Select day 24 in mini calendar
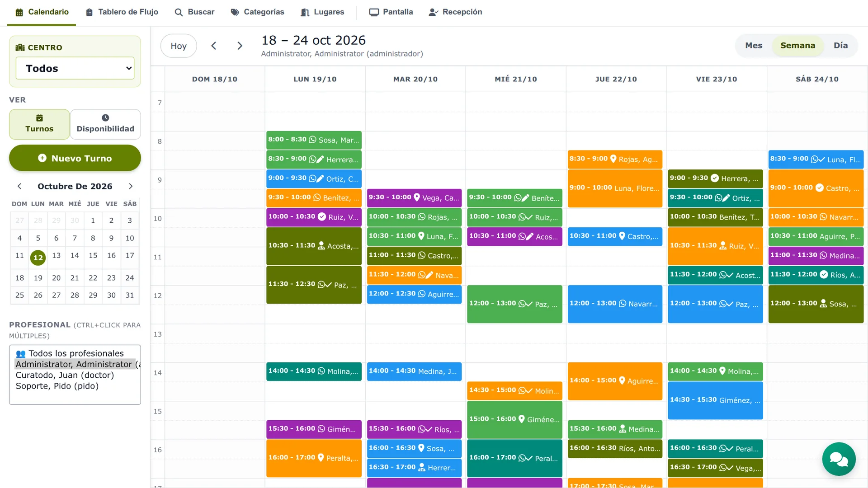The image size is (868, 488). [x=130, y=277]
